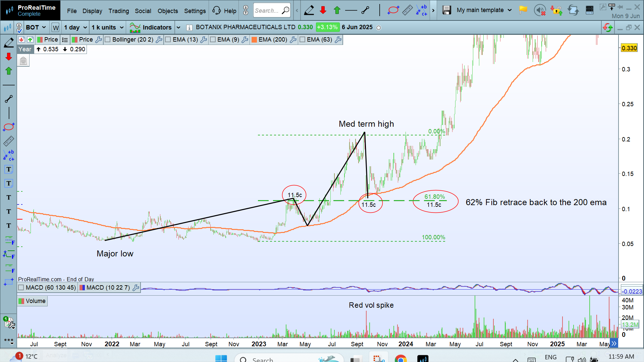The image size is (644, 362).
Task: Open the Trading menu
Action: pyautogui.click(x=119, y=11)
